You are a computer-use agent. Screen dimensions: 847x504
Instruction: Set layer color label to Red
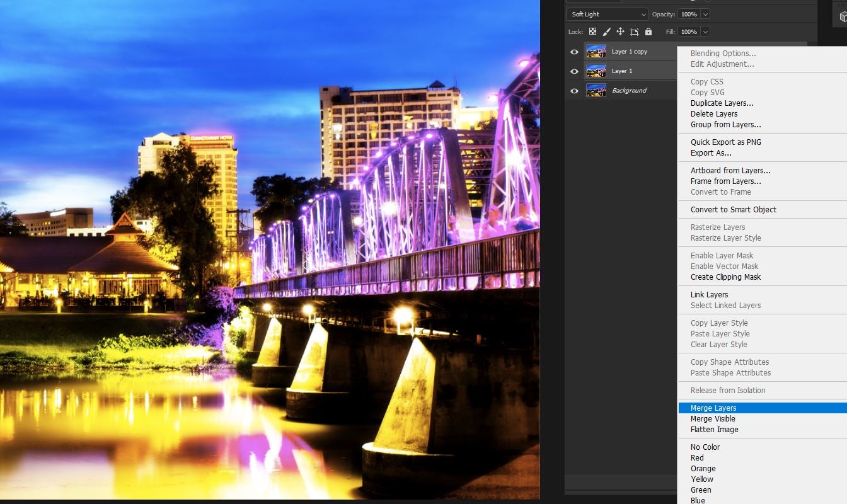pos(697,457)
